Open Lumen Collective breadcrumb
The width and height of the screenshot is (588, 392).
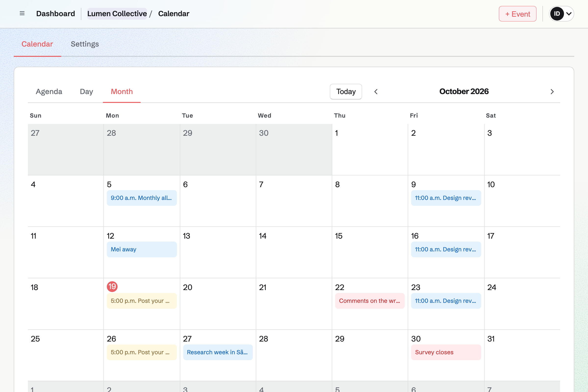tap(117, 13)
